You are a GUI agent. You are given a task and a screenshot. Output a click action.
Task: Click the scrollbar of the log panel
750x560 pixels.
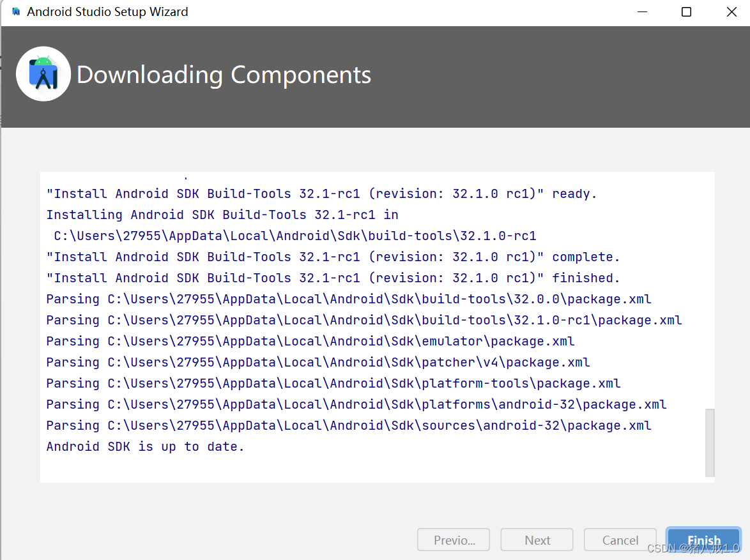pos(709,441)
